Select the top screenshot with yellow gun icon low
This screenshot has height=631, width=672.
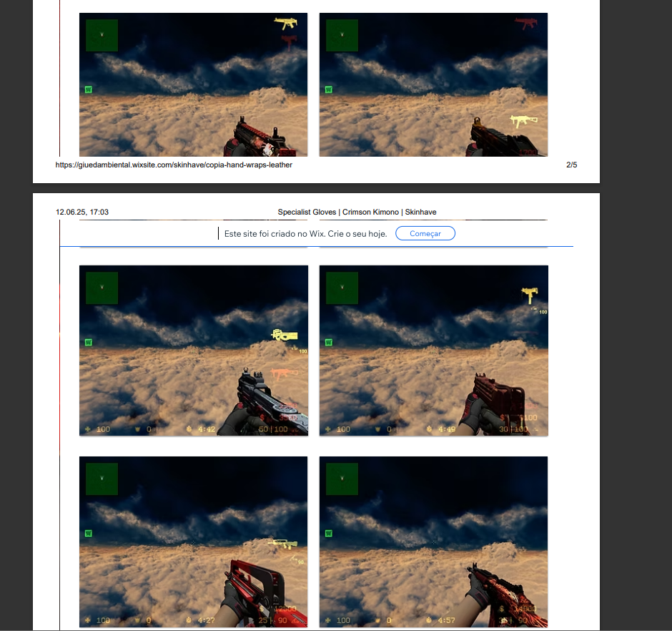pos(433,84)
